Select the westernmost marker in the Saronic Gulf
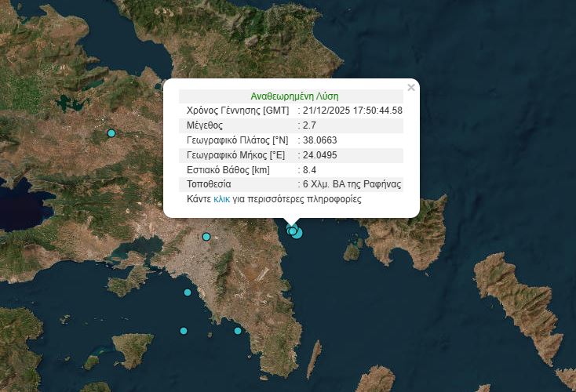The image size is (576, 392). coord(184,331)
